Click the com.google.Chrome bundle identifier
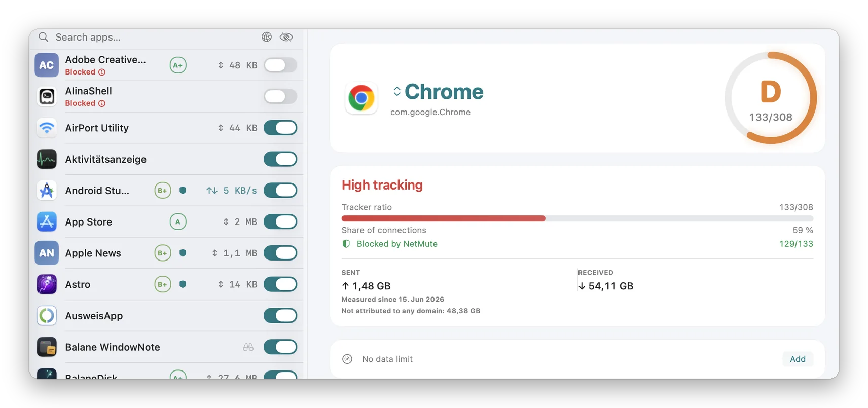This screenshot has width=868, height=408. coord(430,112)
